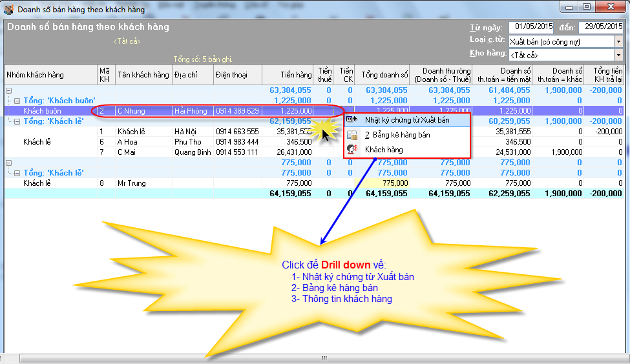
Task: Open the 'Kho hàng' dropdown arrow
Action: click(618, 55)
